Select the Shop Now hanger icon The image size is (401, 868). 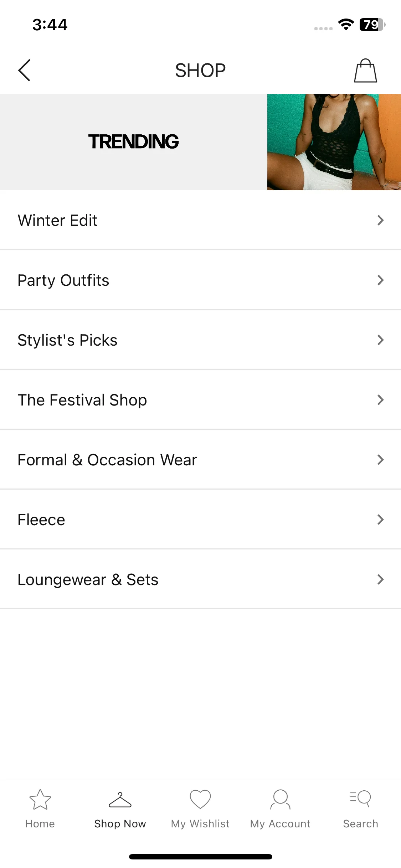pos(120,800)
